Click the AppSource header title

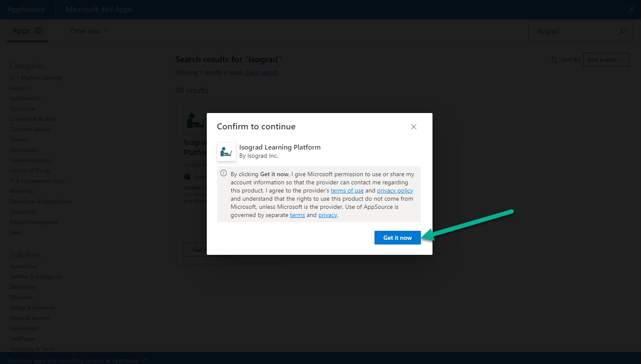coord(26,9)
